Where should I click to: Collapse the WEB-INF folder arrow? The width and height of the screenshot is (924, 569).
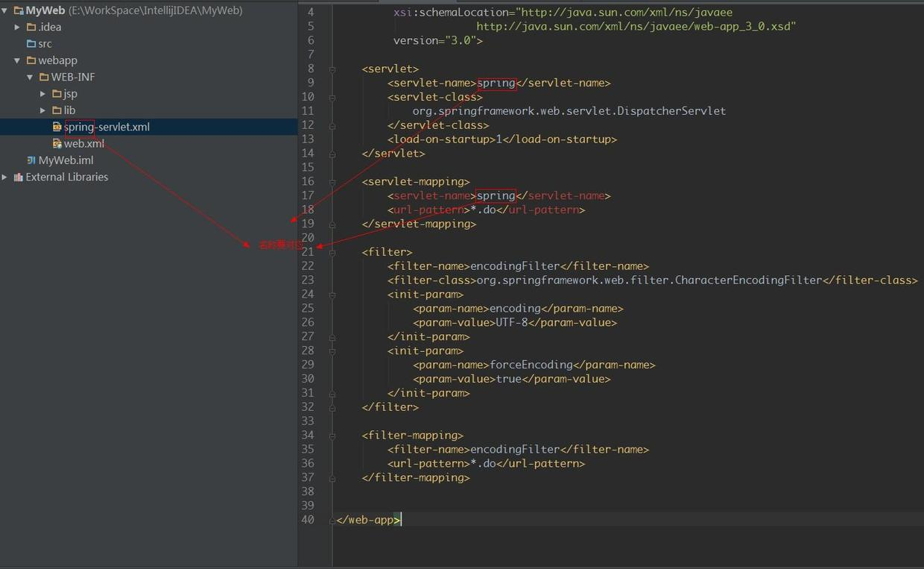tap(31, 77)
